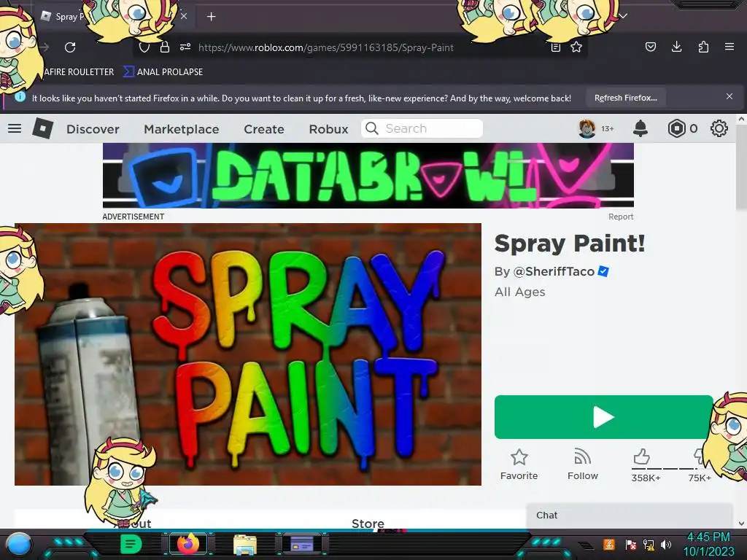Screen dimensions: 747x560
Task: Open the green notes app on taskbar
Action: (x=131, y=543)
